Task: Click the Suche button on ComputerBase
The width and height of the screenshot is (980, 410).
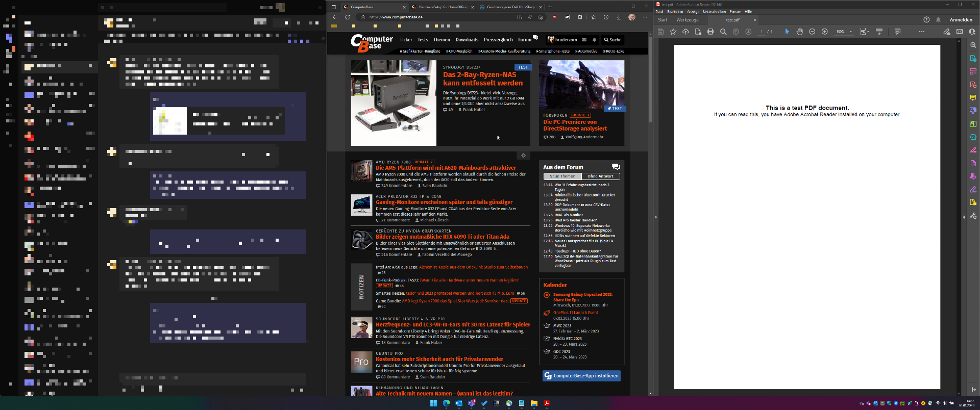Action: coord(613,40)
